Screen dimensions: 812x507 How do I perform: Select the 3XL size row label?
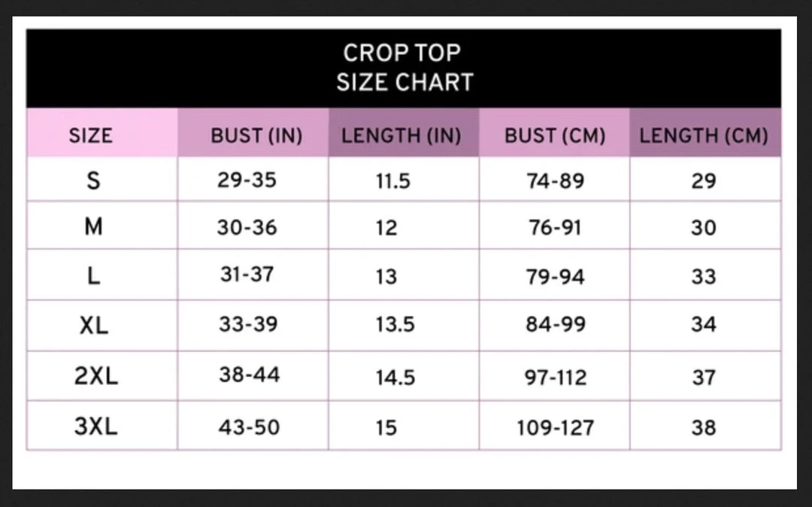point(96,427)
